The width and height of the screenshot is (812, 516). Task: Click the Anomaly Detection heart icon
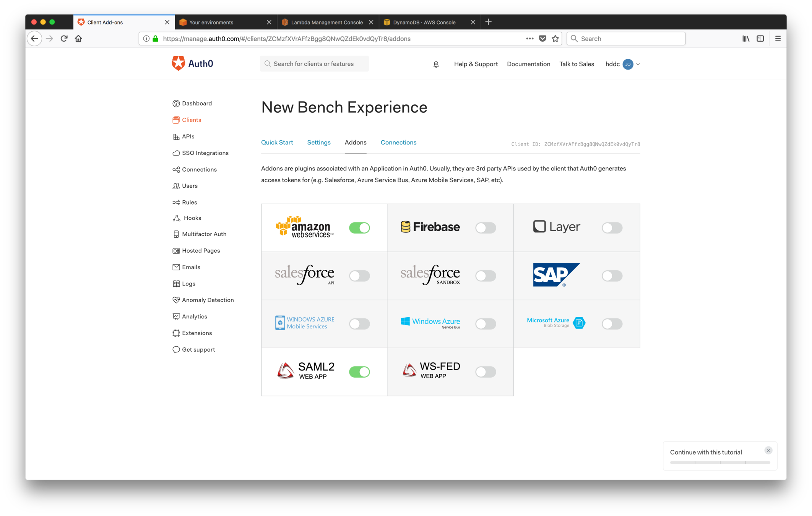pos(176,300)
